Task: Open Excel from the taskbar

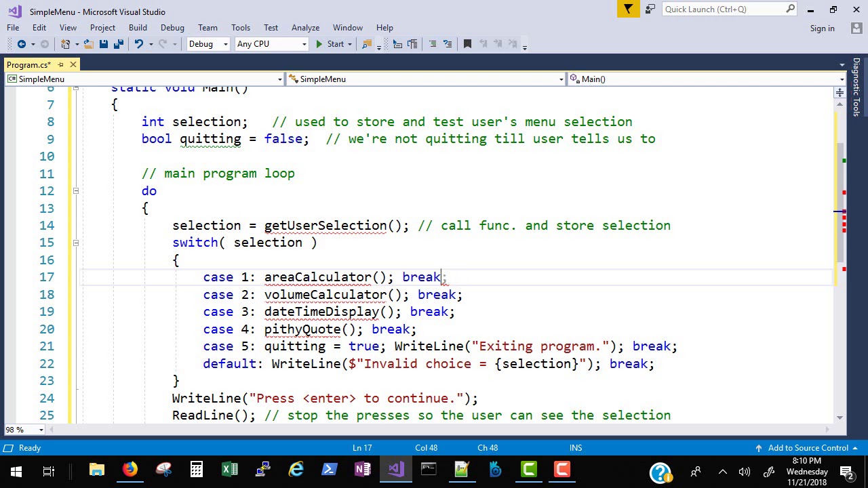Action: [230, 470]
